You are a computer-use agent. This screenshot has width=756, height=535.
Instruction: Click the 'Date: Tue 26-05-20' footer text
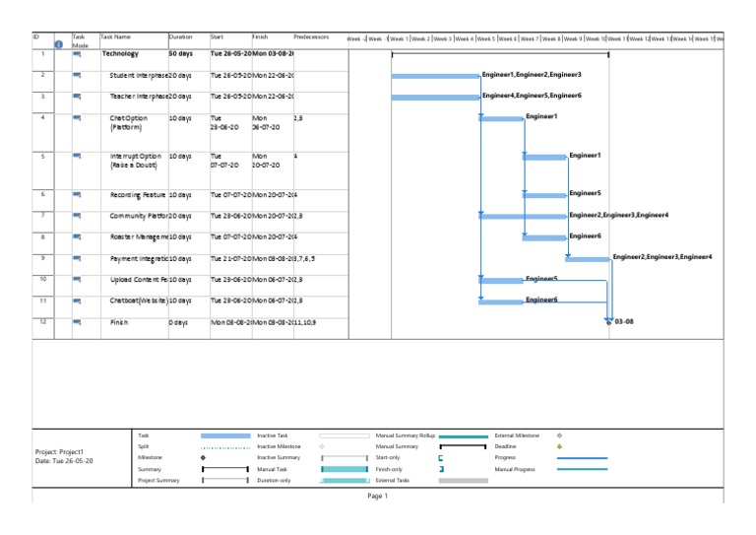64,461
